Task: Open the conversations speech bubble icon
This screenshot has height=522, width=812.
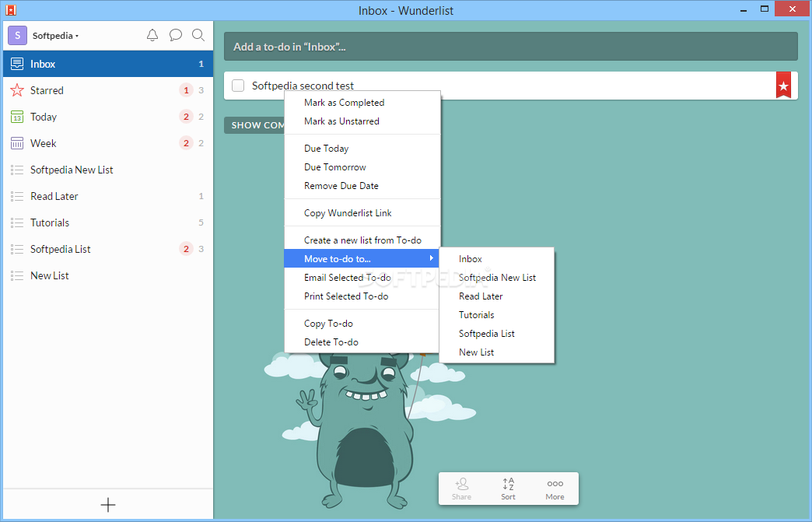Action: click(x=176, y=35)
